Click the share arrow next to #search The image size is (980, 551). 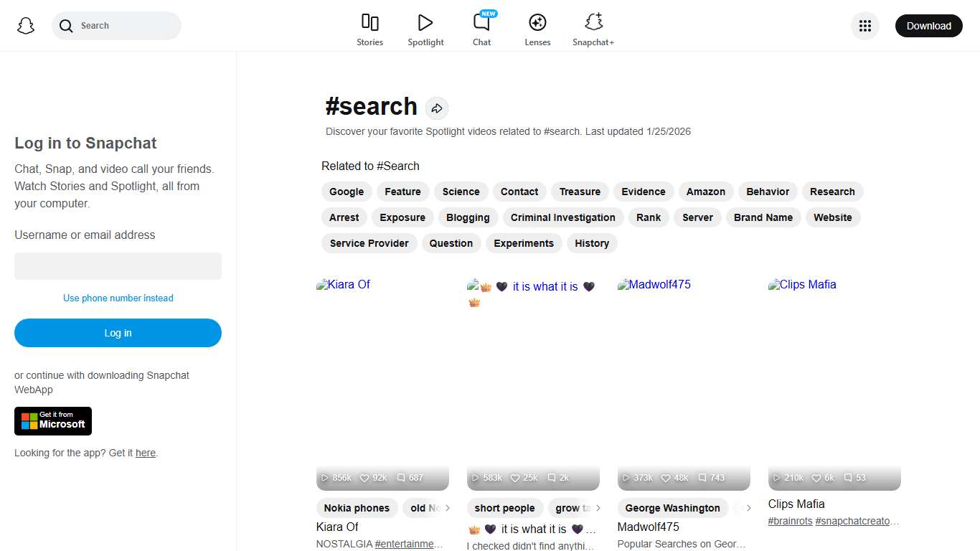pos(437,108)
